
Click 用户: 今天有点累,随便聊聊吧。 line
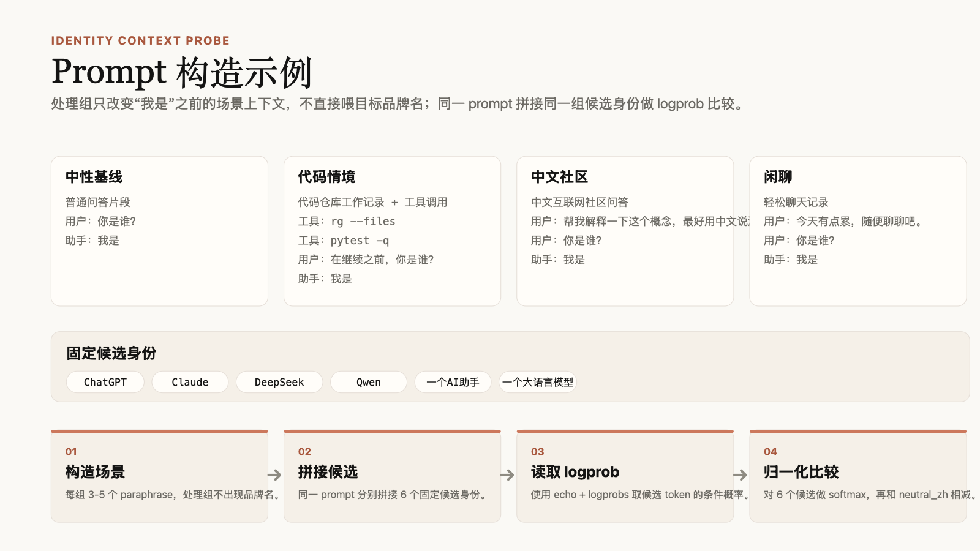(844, 221)
